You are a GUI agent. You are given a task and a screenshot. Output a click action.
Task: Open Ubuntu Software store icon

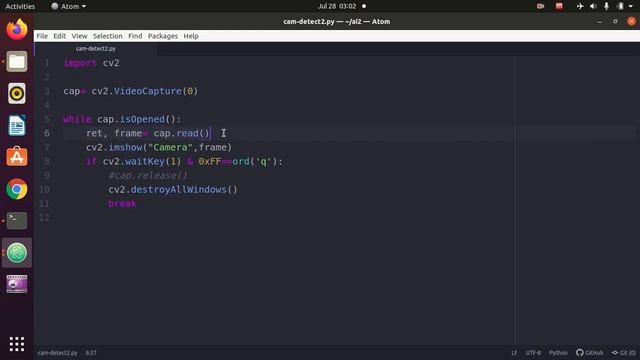tap(17, 157)
